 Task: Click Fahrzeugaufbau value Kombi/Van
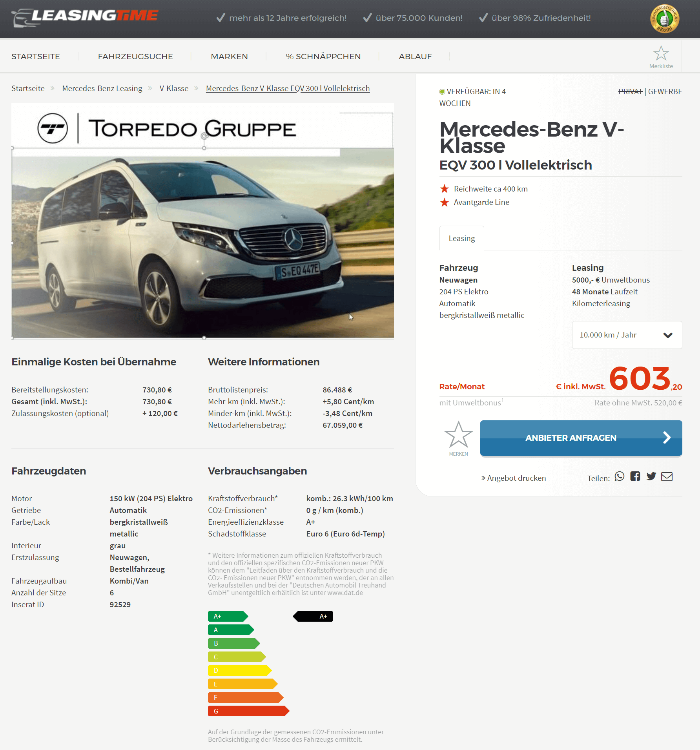point(129,581)
